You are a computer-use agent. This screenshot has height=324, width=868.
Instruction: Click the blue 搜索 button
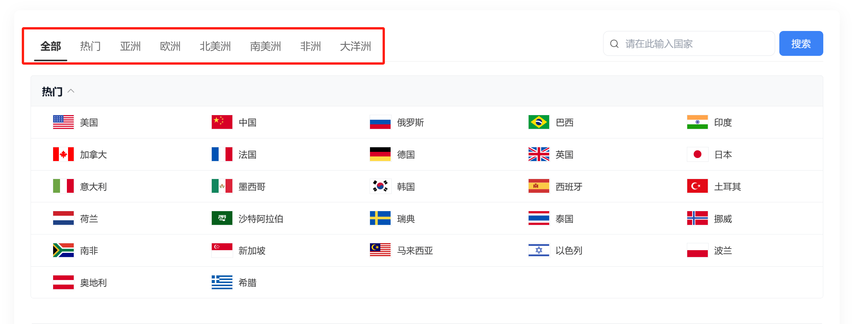click(x=801, y=44)
